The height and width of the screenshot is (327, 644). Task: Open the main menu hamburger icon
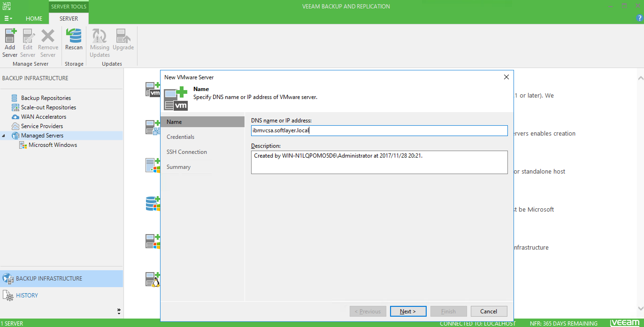[x=8, y=18]
